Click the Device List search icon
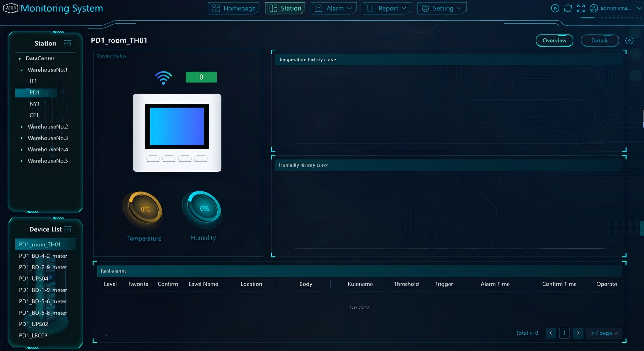This screenshot has width=644, height=351. (x=68, y=229)
